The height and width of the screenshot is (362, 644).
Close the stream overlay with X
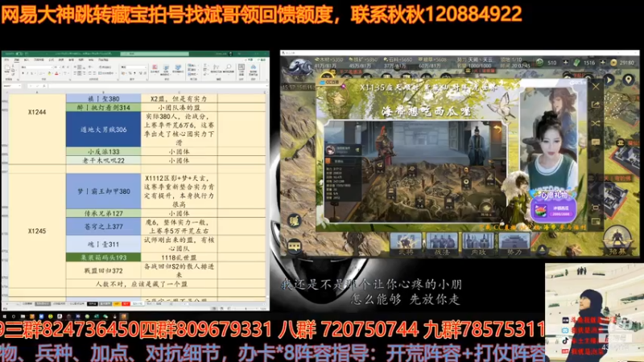tap(596, 86)
